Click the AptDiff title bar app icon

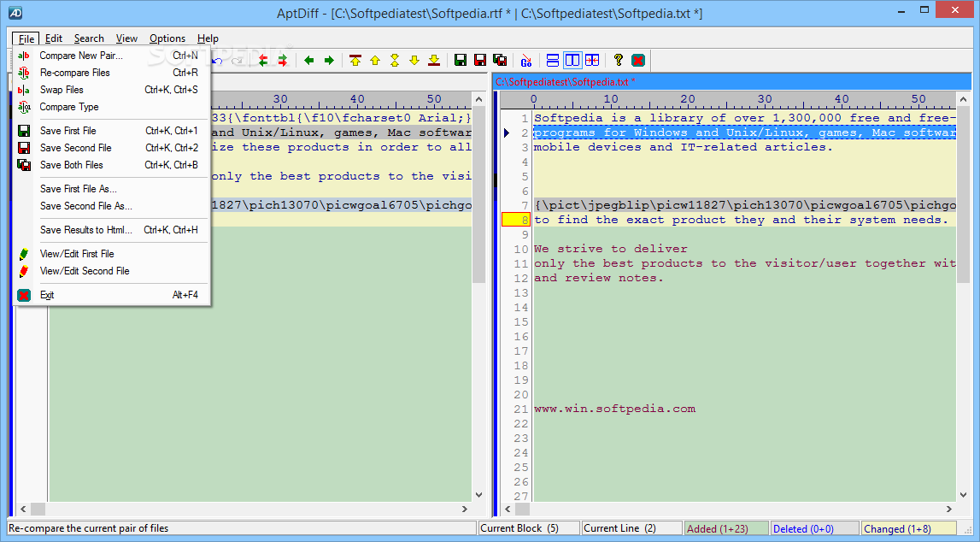pos(15,13)
